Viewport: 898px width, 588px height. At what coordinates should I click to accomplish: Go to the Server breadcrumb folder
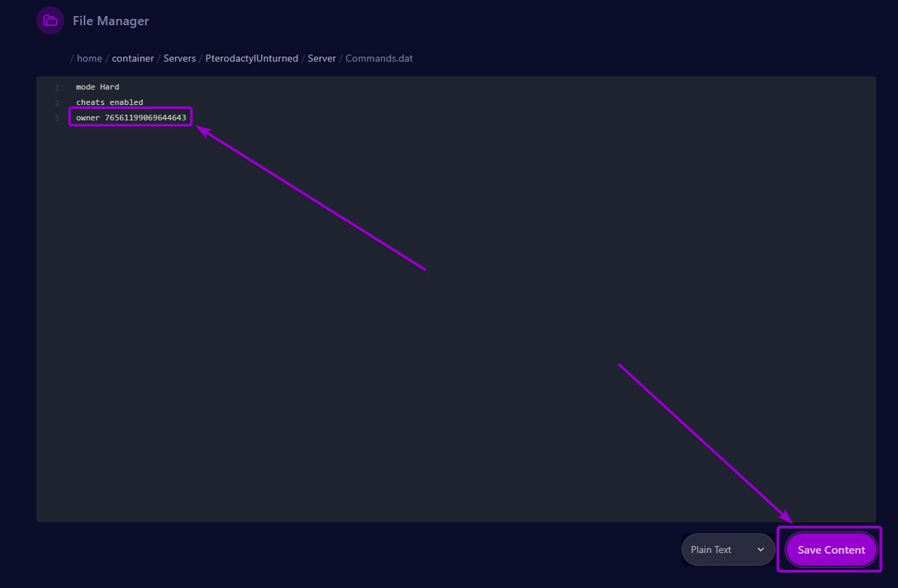coord(322,58)
